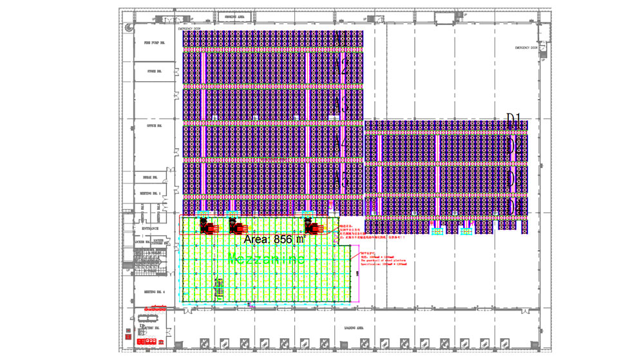Viewport: 644px width, 362px height.
Task: Select the rightmost red forklift symbol
Action: click(x=314, y=226)
